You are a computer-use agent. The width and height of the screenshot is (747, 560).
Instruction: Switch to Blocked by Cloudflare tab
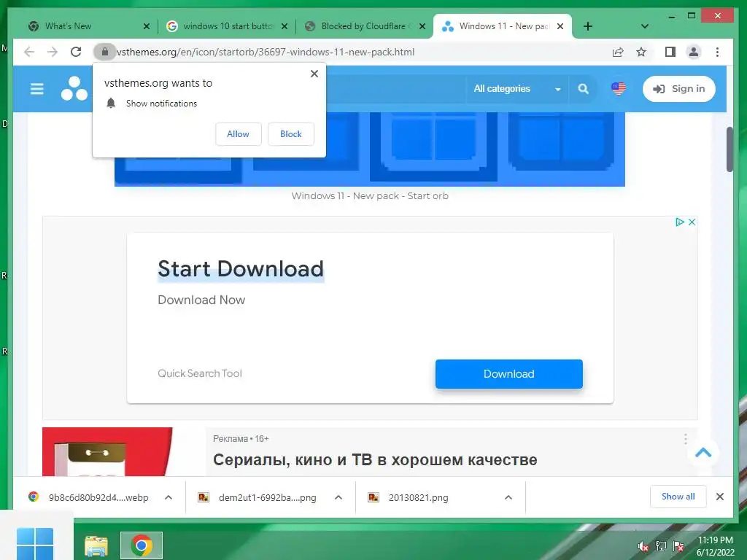(x=363, y=26)
